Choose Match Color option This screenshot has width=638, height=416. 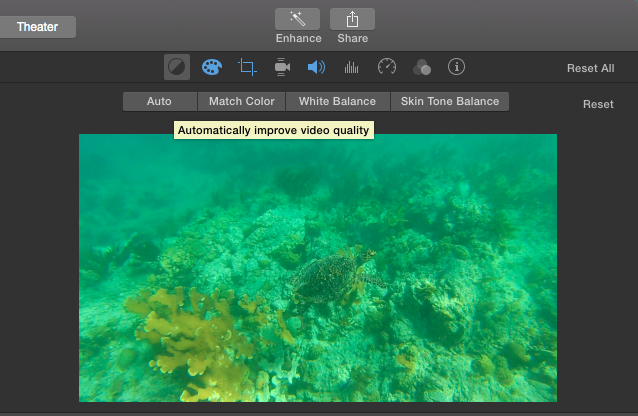242,101
